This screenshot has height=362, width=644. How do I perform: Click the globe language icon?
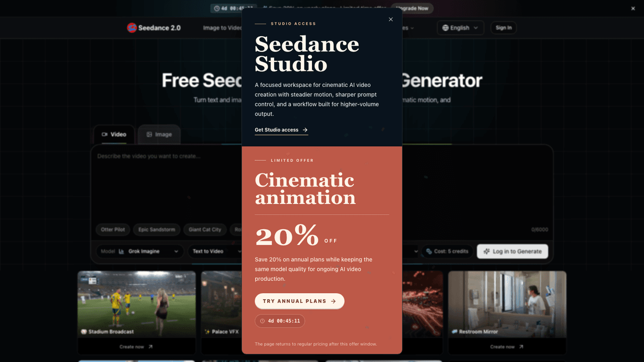(445, 28)
